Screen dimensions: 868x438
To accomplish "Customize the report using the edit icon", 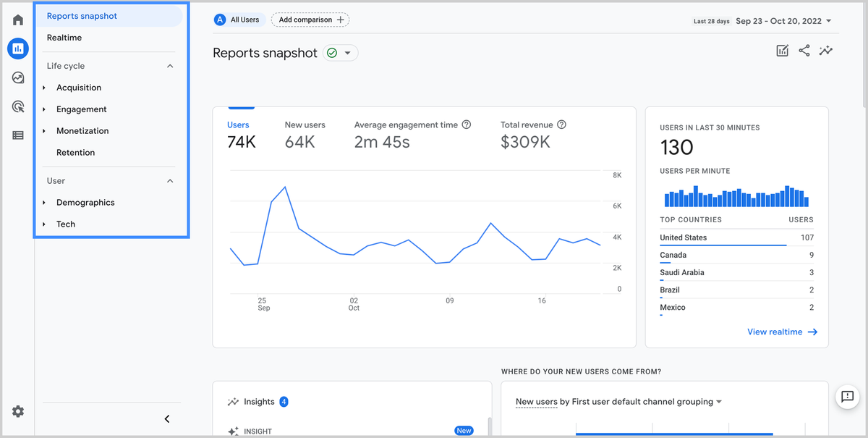I will pos(782,51).
